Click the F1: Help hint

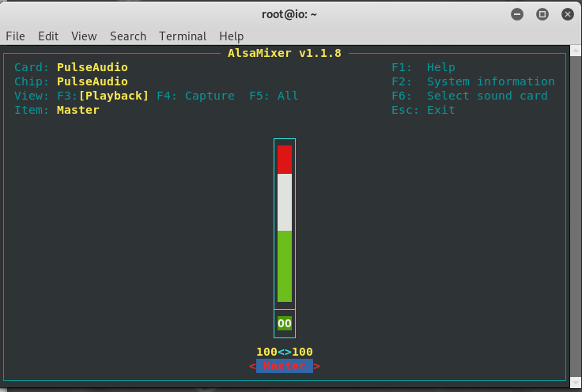coord(424,67)
